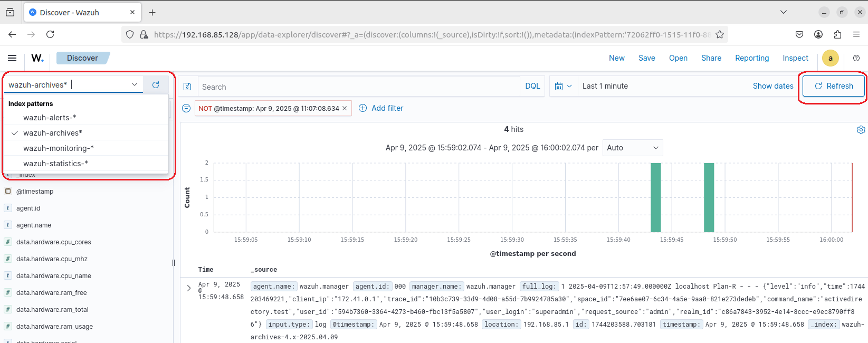Click the Show dates link
The height and width of the screenshot is (343, 868).
[772, 86]
